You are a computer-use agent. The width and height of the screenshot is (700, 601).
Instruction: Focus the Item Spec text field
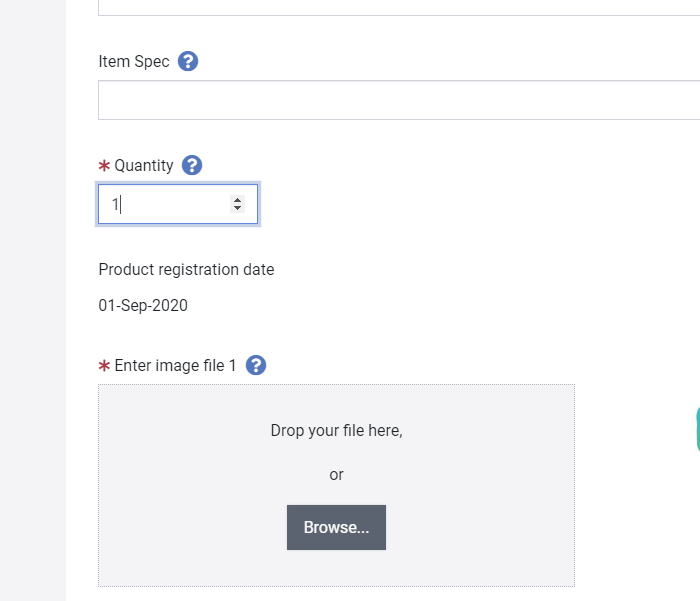click(399, 100)
